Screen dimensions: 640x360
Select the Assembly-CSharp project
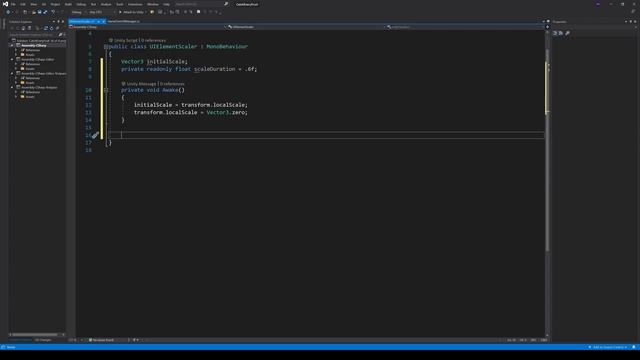(x=33, y=45)
